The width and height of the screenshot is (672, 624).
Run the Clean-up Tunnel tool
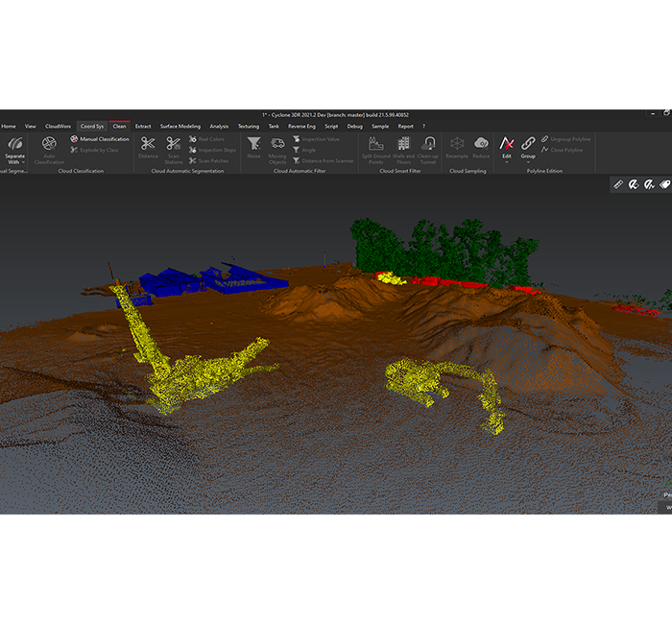point(428,147)
